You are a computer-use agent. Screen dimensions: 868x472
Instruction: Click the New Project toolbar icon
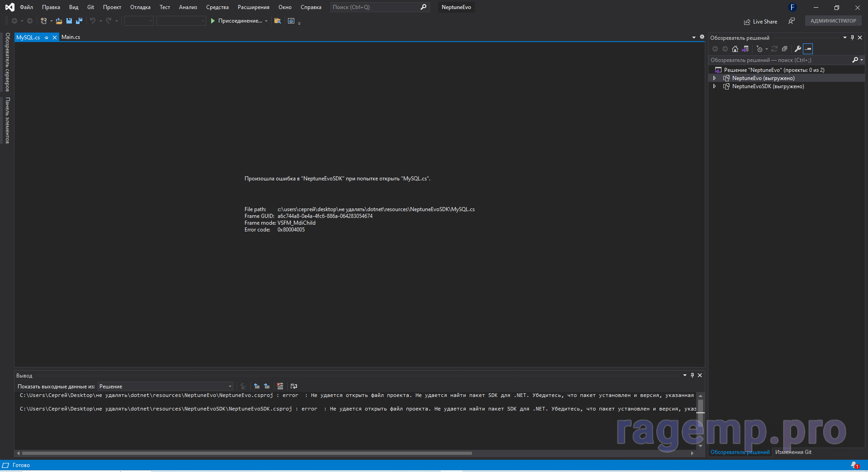tap(44, 21)
